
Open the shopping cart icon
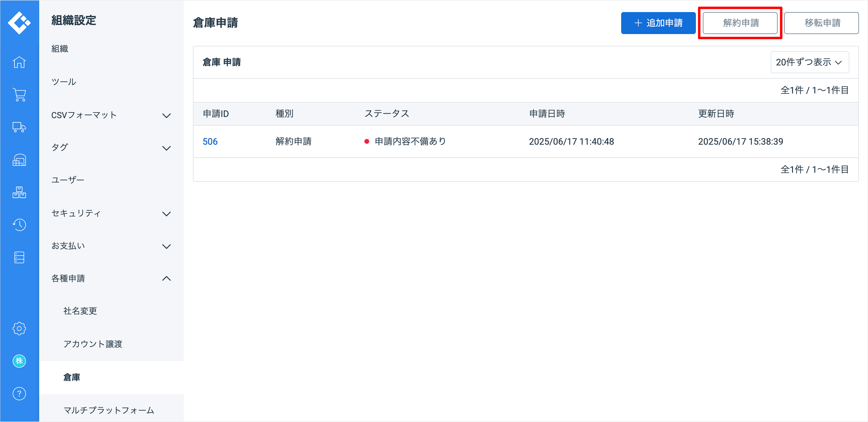coord(19,95)
